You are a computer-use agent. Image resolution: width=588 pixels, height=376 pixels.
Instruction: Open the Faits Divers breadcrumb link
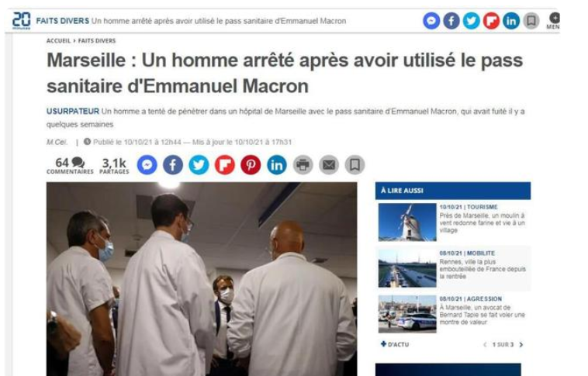click(97, 41)
